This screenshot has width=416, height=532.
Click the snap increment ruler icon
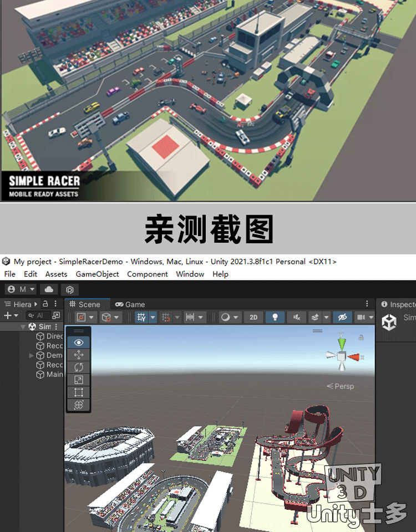190,317
